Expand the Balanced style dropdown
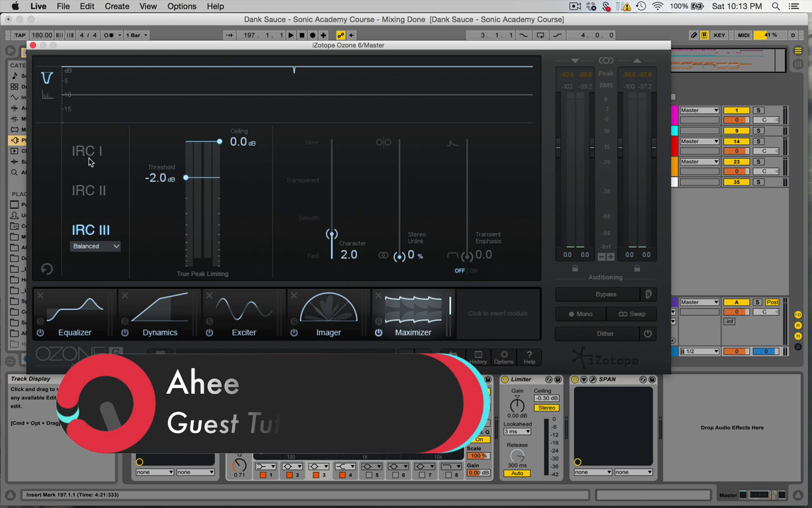 pos(95,246)
